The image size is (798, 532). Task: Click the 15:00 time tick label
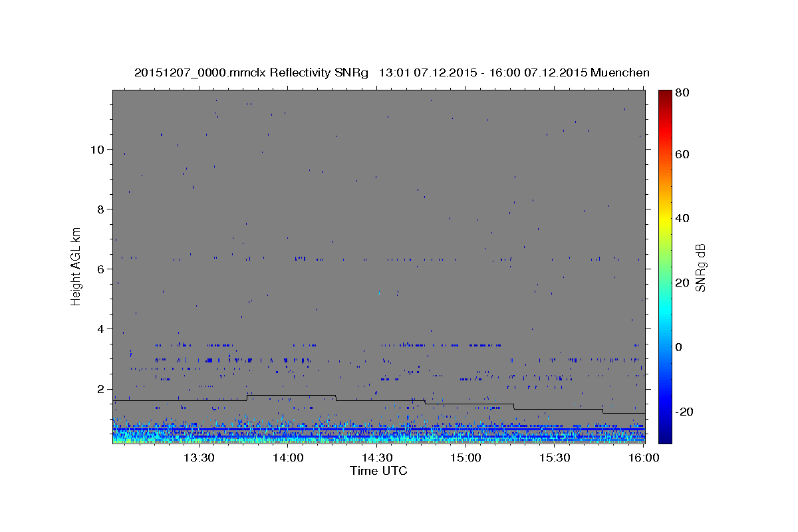point(466,458)
